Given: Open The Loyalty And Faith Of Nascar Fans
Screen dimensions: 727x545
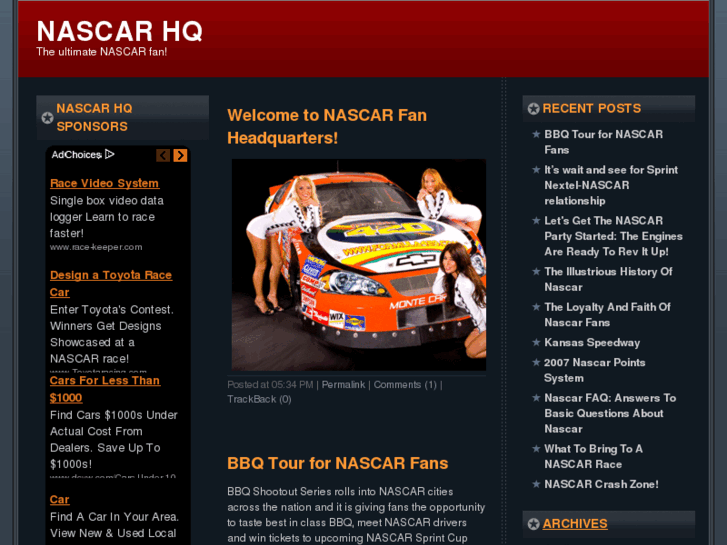Looking at the screenshot, I should pyautogui.click(x=607, y=314).
